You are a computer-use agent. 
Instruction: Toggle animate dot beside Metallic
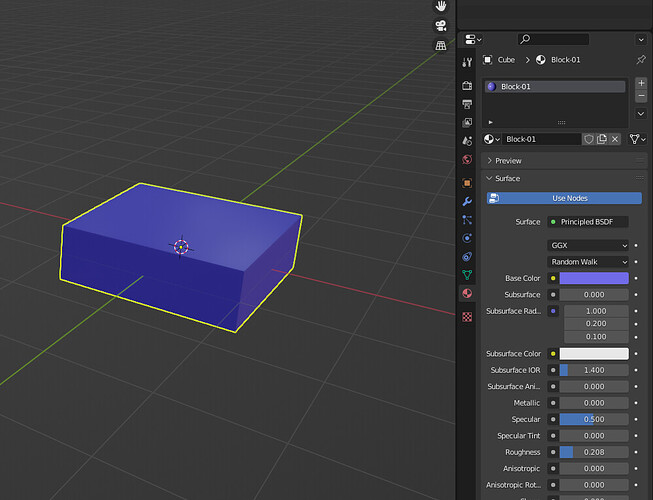[x=636, y=403]
